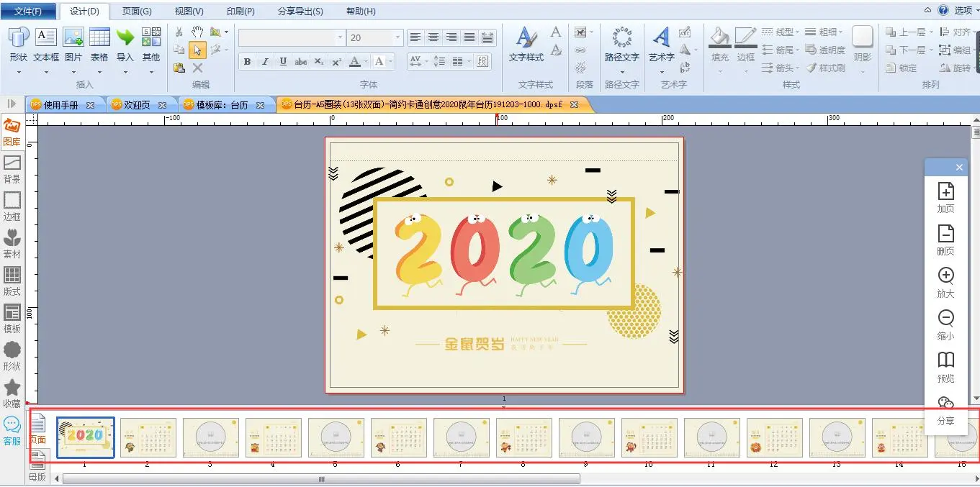The width and height of the screenshot is (980, 487).
Task: Zoom in with the 放大 icon
Action: 945,282
